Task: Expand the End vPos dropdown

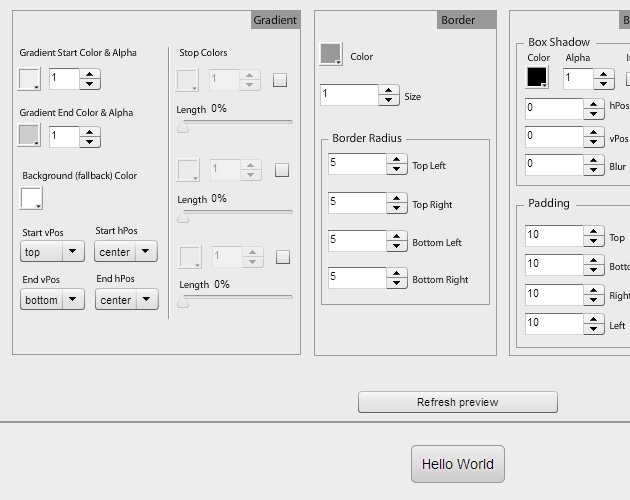Action: coord(53,300)
